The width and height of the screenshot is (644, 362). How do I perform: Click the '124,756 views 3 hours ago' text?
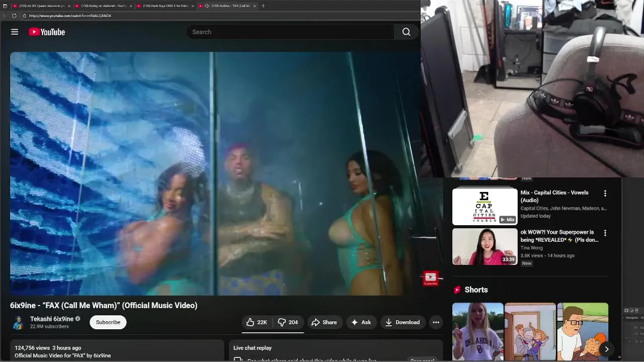point(48,348)
